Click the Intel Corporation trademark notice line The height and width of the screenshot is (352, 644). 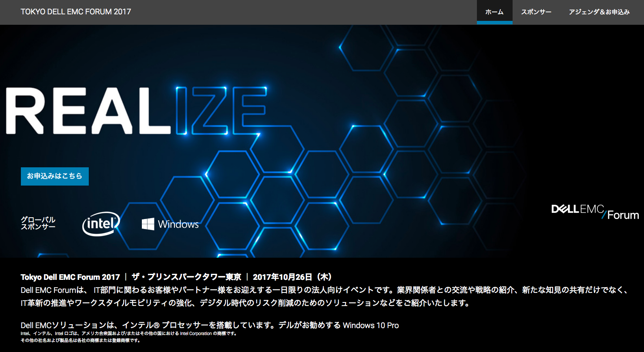[x=128, y=334]
